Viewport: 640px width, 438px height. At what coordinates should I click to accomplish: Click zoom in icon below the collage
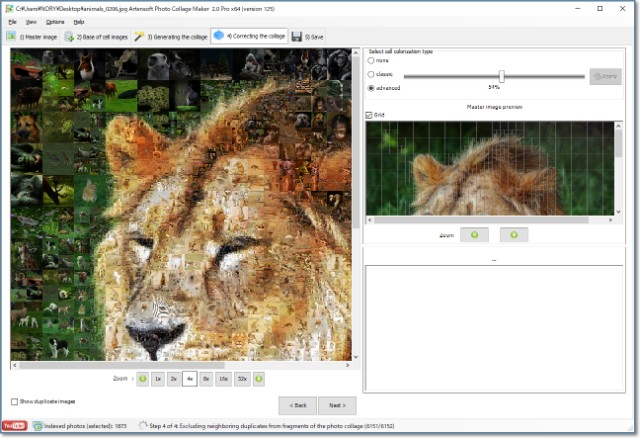tap(259, 379)
